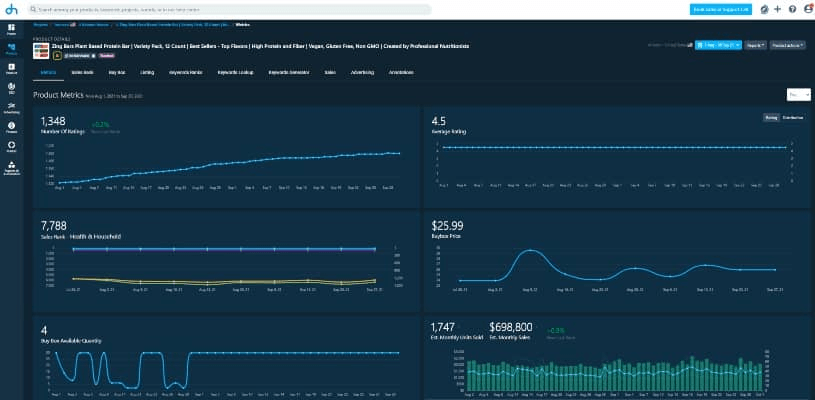
Task: Open the SEO sidebar icon
Action: click(x=11, y=88)
